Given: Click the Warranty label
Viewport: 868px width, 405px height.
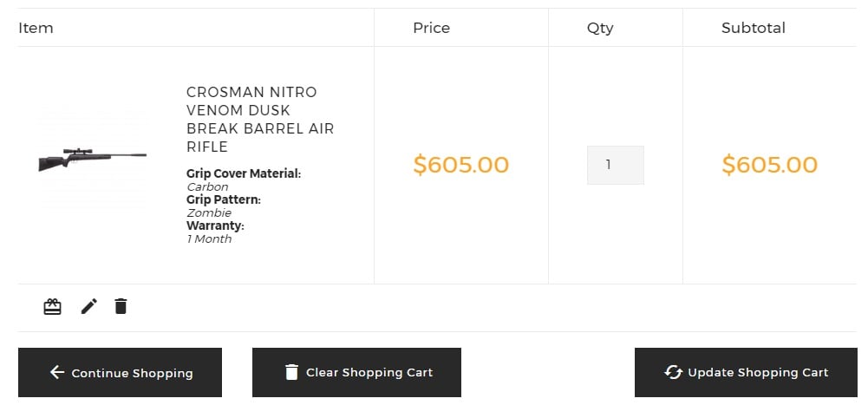Looking at the screenshot, I should [215, 225].
